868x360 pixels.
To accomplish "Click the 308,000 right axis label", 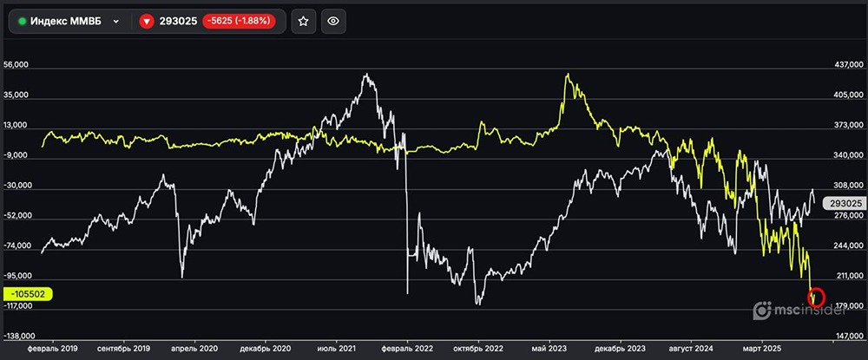I will coord(850,186).
